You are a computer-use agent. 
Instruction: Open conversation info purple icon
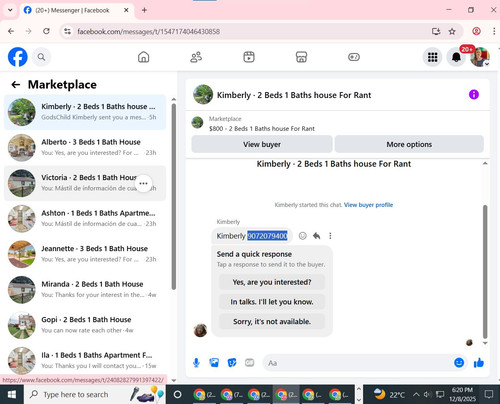[474, 95]
